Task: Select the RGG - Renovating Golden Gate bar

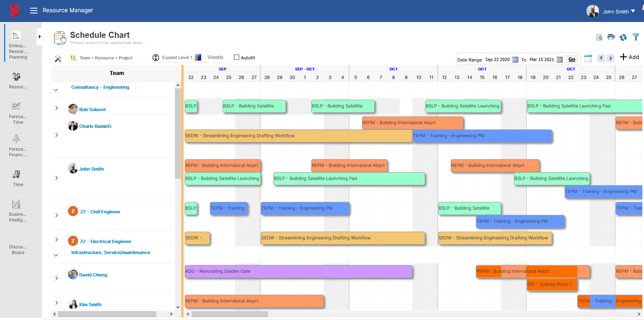Action: tap(298, 272)
